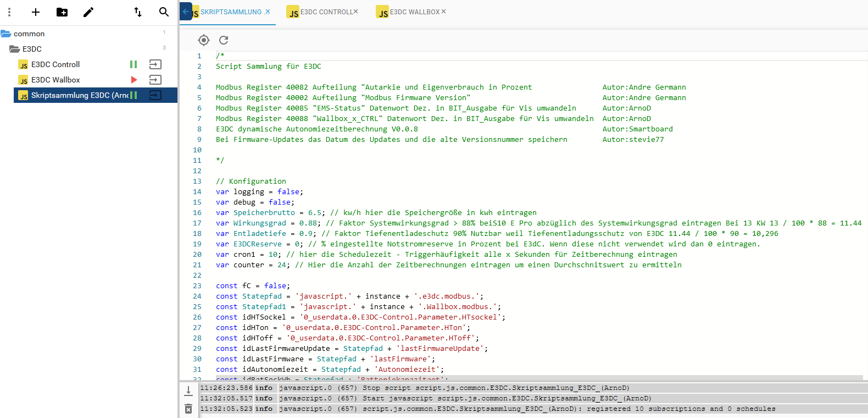This screenshot has width=868, height=418.
Task: Select E3DC Wallbox script
Action: click(x=55, y=80)
